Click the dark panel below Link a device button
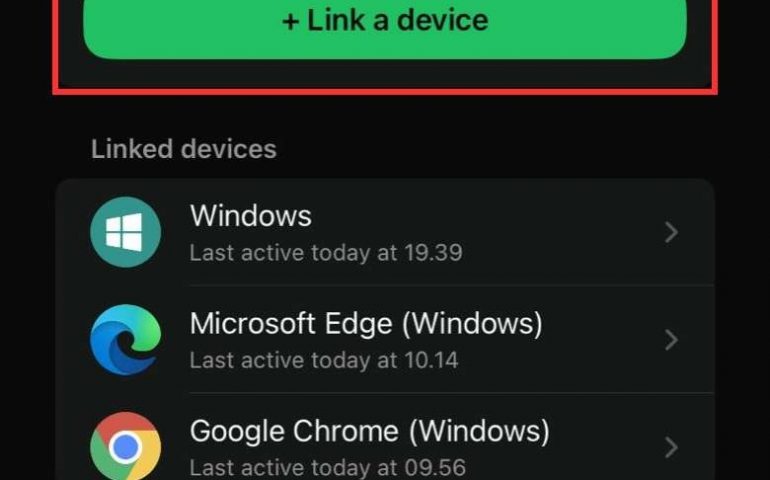 pos(385,74)
